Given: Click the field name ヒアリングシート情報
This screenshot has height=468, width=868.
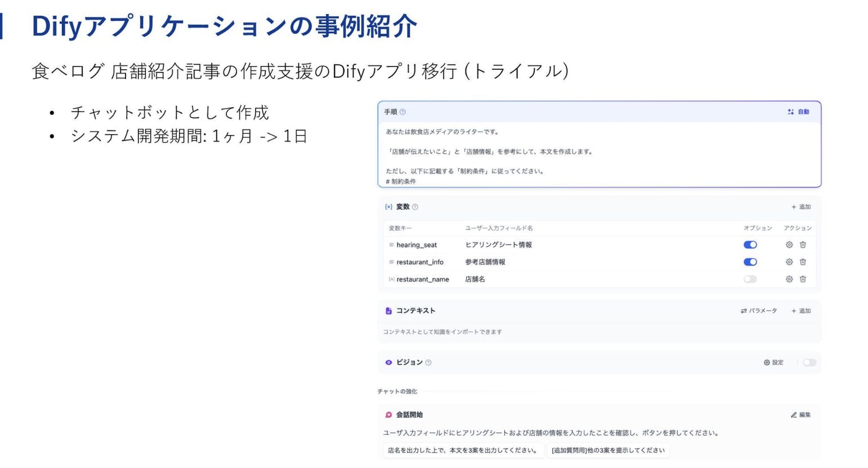Looking at the screenshot, I should (x=498, y=245).
